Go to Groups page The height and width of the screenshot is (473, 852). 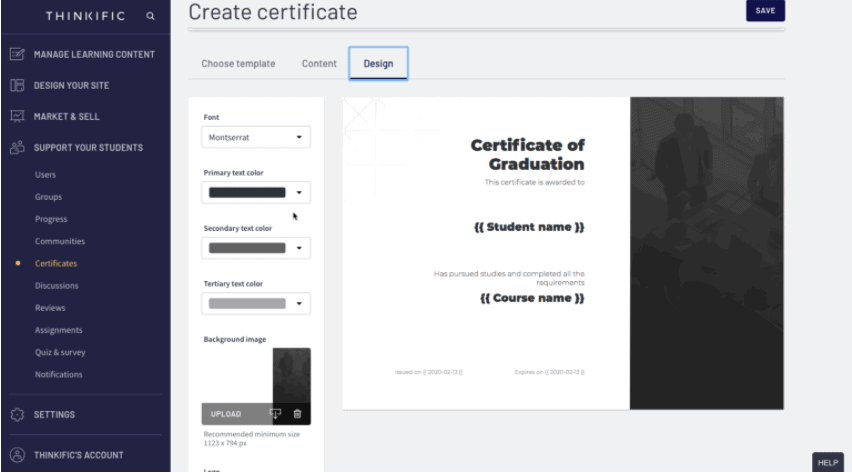click(x=48, y=197)
